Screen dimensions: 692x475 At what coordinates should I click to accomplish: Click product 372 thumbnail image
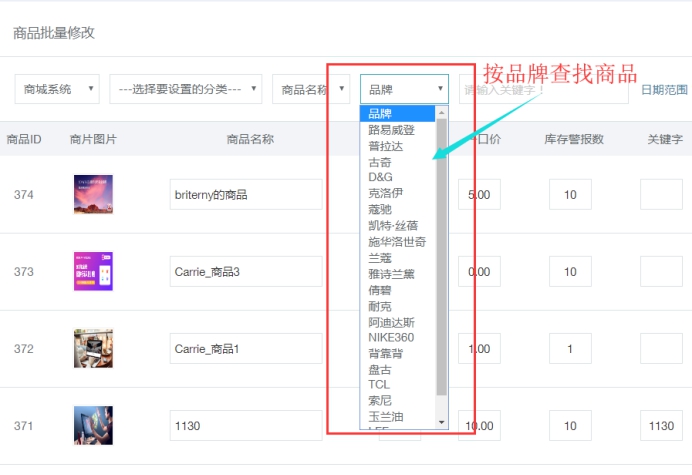[x=93, y=348]
